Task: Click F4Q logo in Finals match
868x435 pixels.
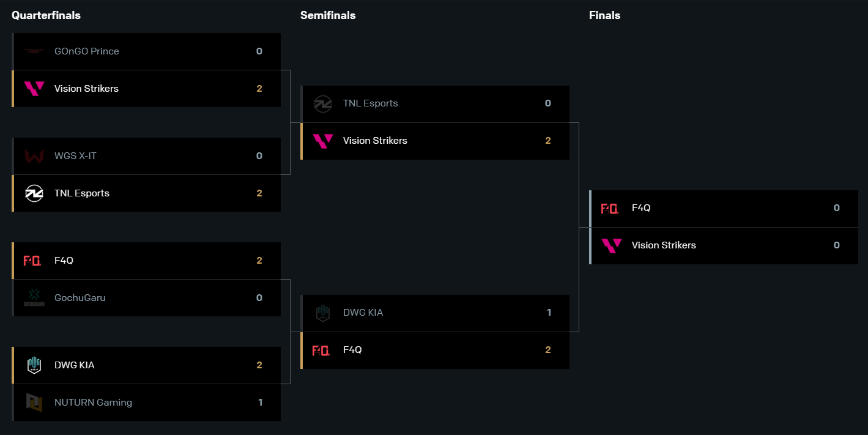Action: (610, 209)
